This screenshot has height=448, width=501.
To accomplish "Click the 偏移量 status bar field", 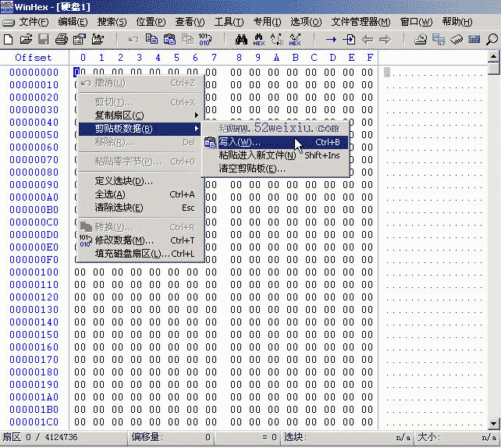I will click(171, 437).
